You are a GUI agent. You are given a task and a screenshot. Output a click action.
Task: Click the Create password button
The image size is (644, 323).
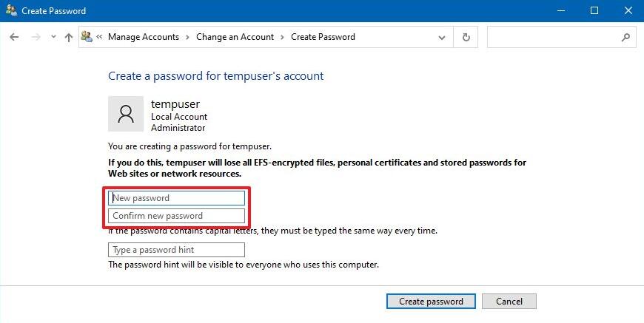(x=431, y=302)
